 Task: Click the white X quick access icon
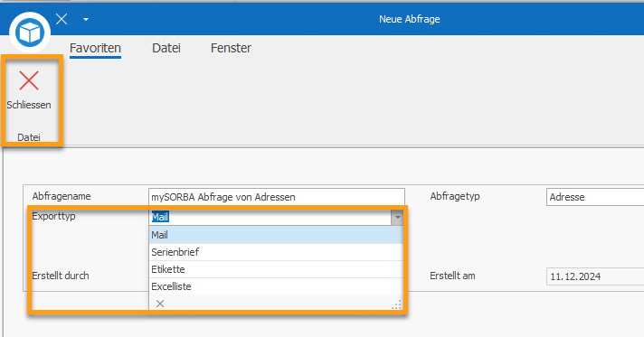tap(62, 19)
